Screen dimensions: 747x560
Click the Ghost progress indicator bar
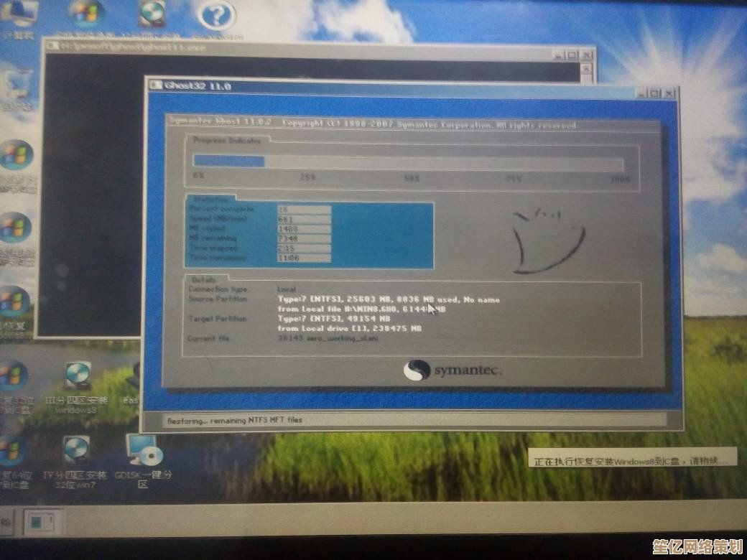(x=412, y=162)
